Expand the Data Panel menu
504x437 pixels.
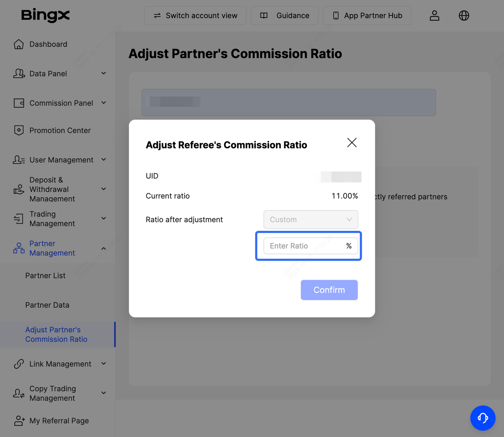(x=104, y=74)
